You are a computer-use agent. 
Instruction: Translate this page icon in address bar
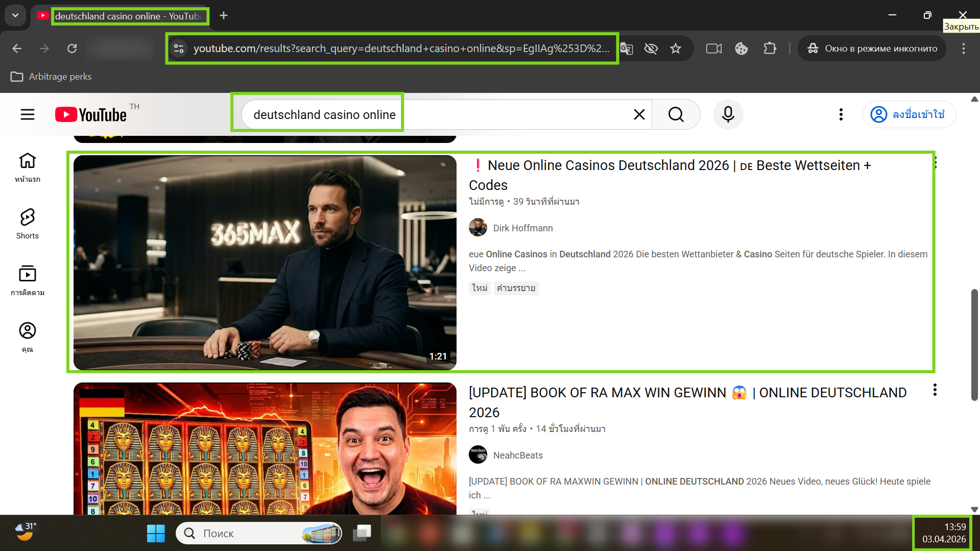pos(627,49)
